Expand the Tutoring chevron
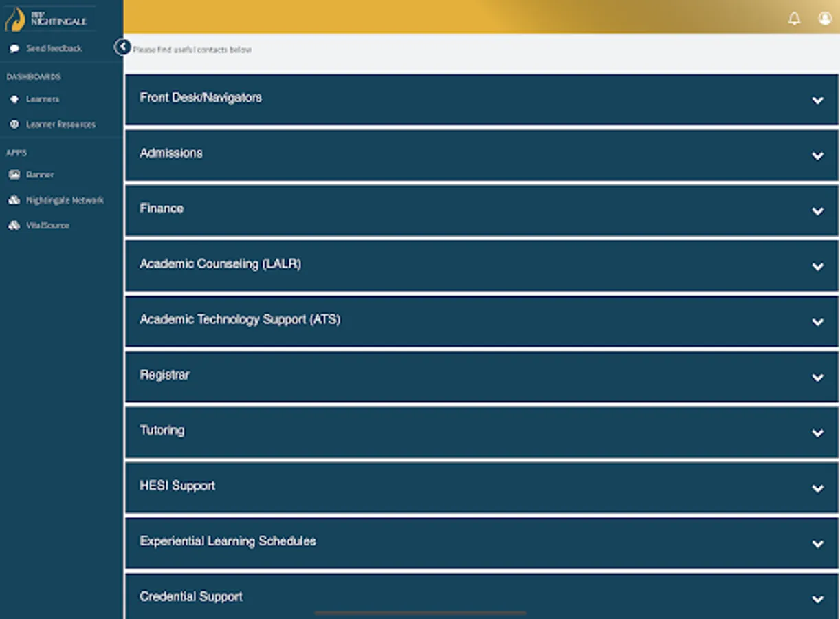 click(817, 433)
